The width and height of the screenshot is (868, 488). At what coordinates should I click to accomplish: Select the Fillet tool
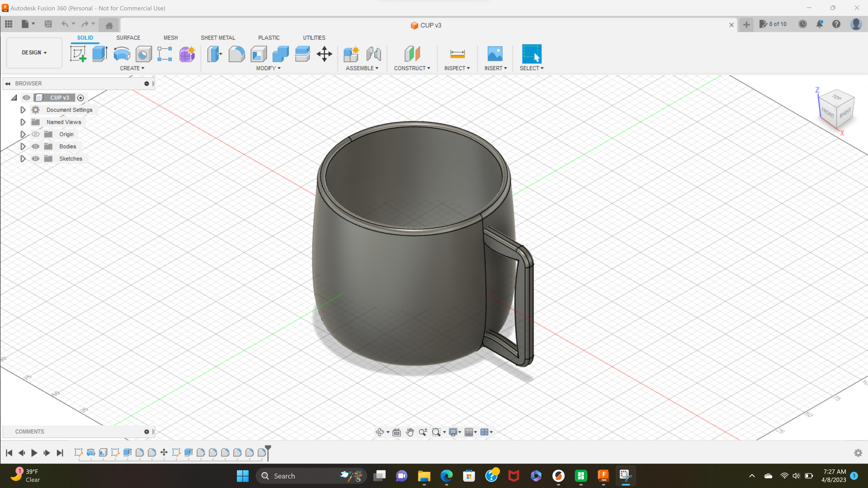tap(236, 54)
